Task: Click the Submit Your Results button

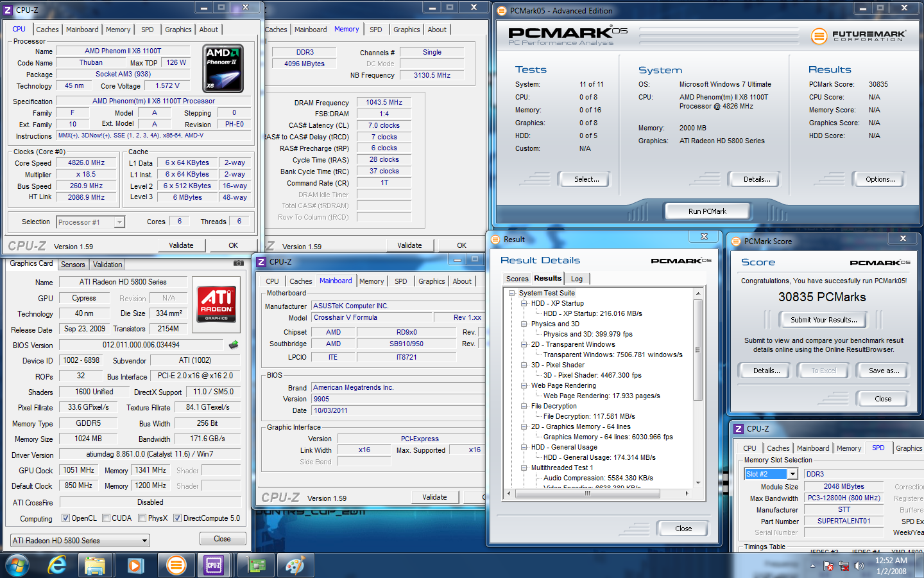Action: click(x=823, y=320)
